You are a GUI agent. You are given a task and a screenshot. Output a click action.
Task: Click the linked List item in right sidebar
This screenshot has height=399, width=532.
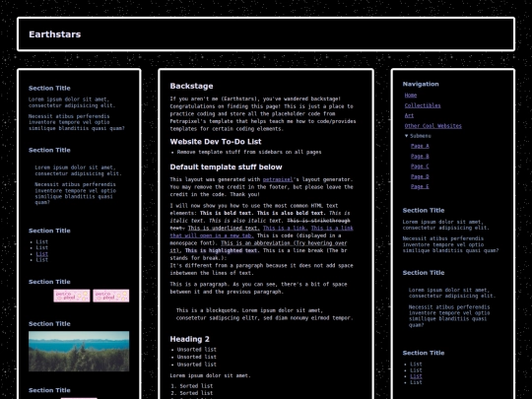coord(416,376)
